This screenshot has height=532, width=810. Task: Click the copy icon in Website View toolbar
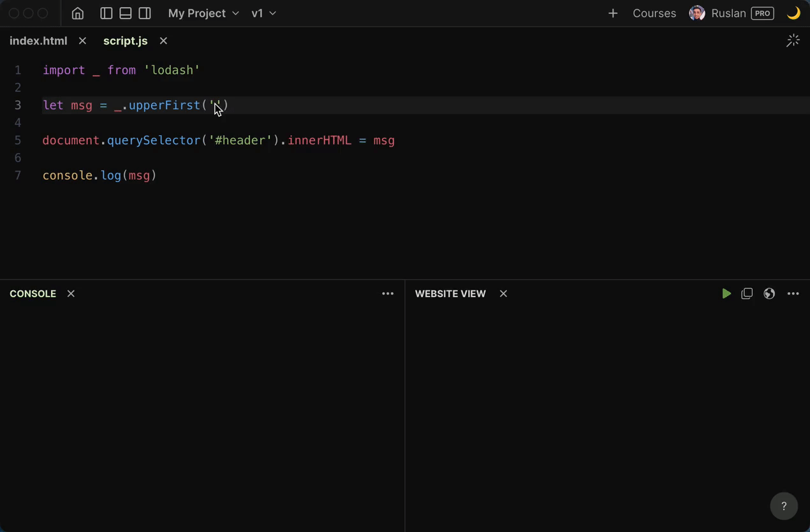click(747, 293)
